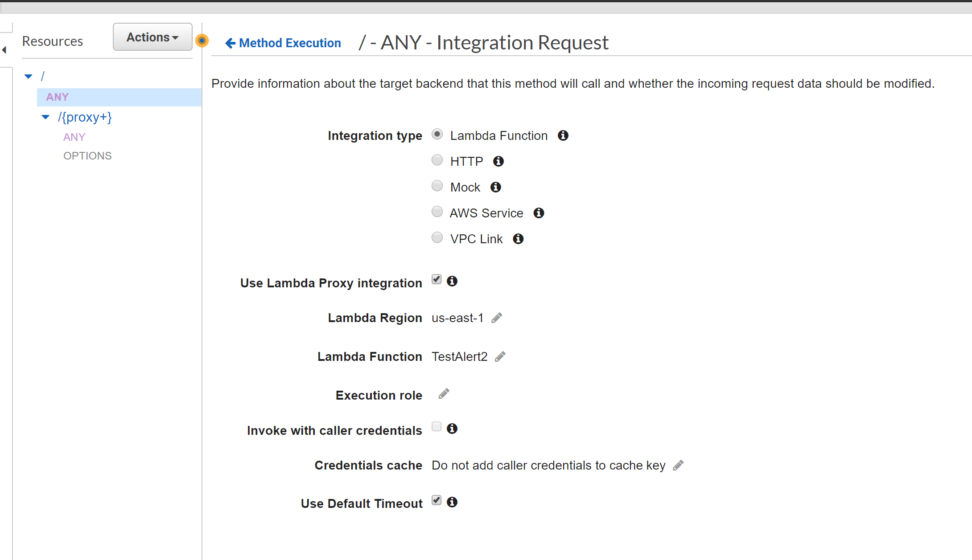
Task: Show info for Use Default Timeout
Action: tap(452, 502)
